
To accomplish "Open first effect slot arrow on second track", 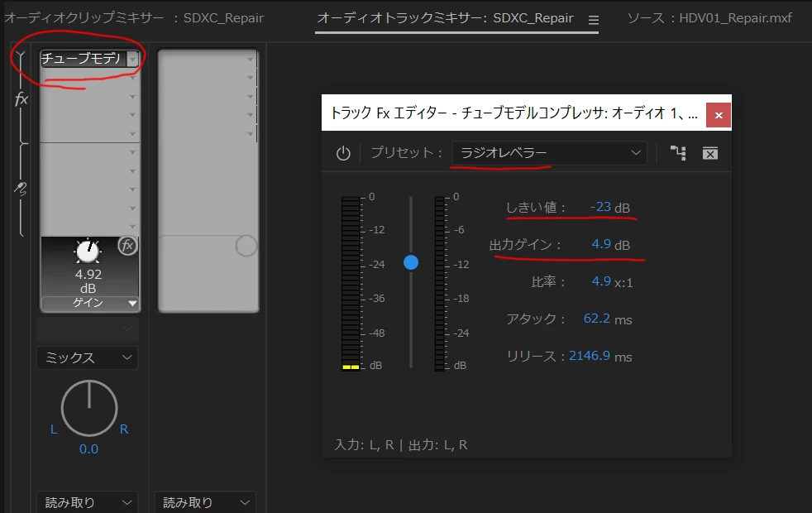I will coord(250,59).
